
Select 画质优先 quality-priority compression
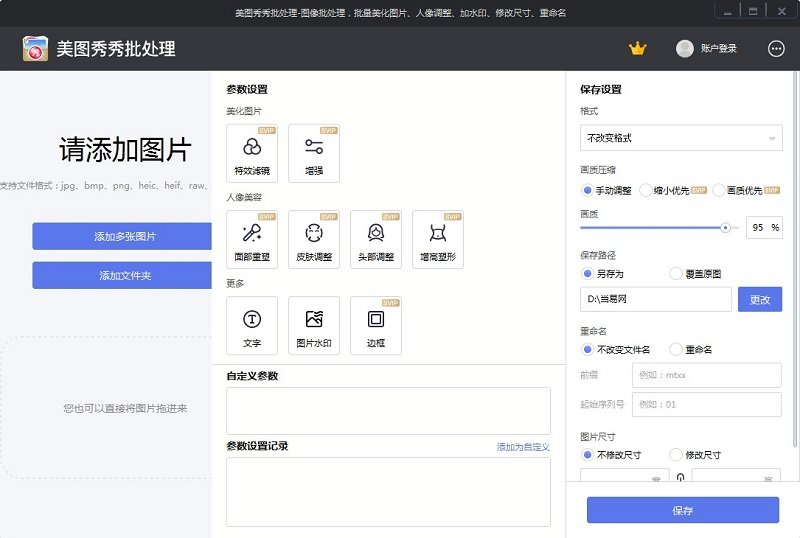point(718,190)
